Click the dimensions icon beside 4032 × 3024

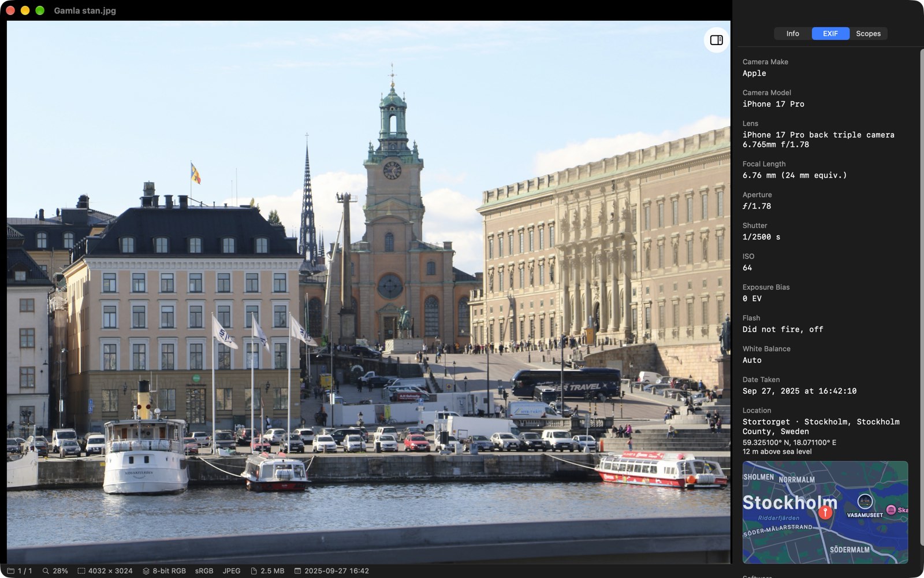pyautogui.click(x=81, y=570)
